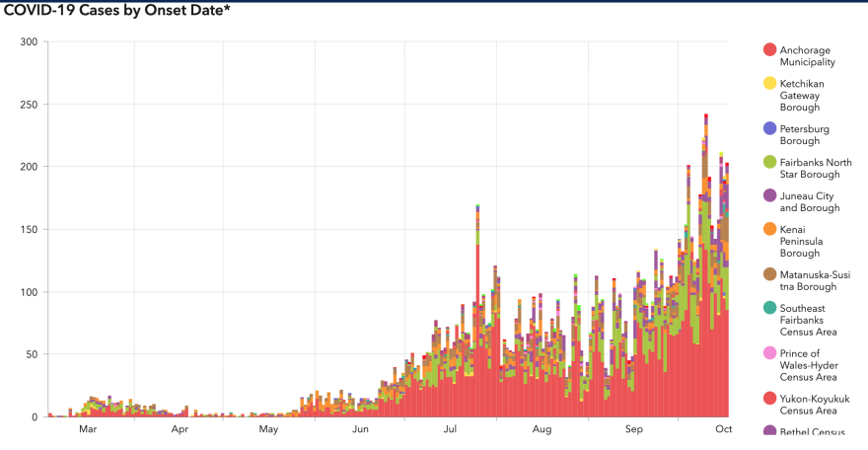Click the blue Petersburg Borough legend marker
Image resolution: width=868 pixels, height=450 pixels.
tap(769, 128)
